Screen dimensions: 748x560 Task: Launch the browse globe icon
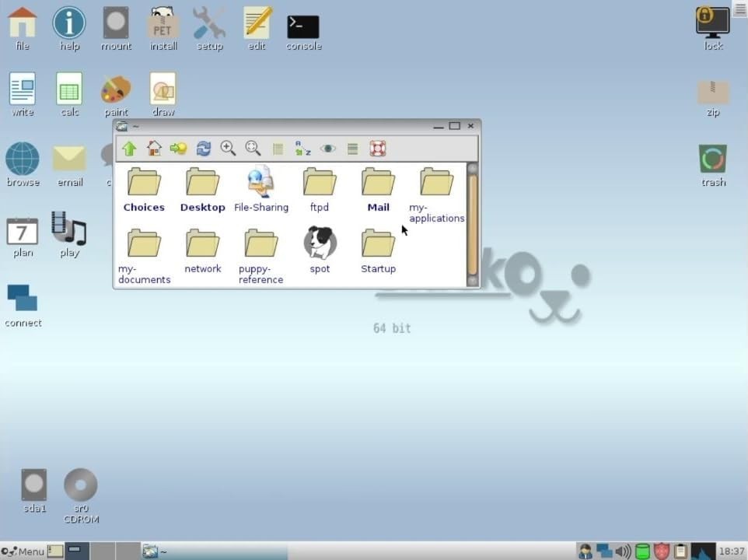[x=23, y=164]
